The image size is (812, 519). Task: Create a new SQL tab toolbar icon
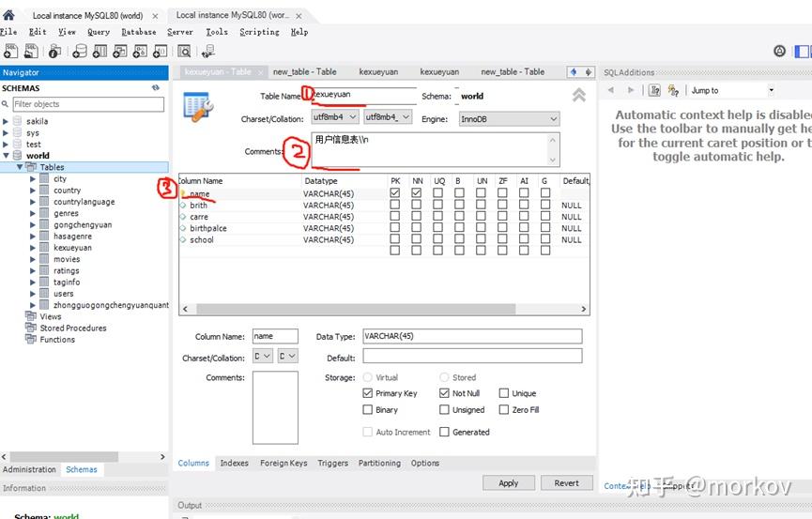pyautogui.click(x=10, y=51)
